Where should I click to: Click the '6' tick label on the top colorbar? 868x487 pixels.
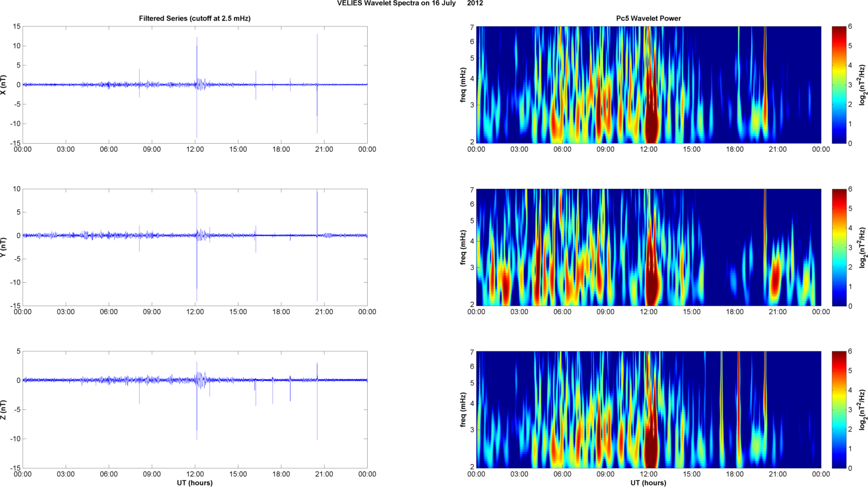tap(850, 27)
